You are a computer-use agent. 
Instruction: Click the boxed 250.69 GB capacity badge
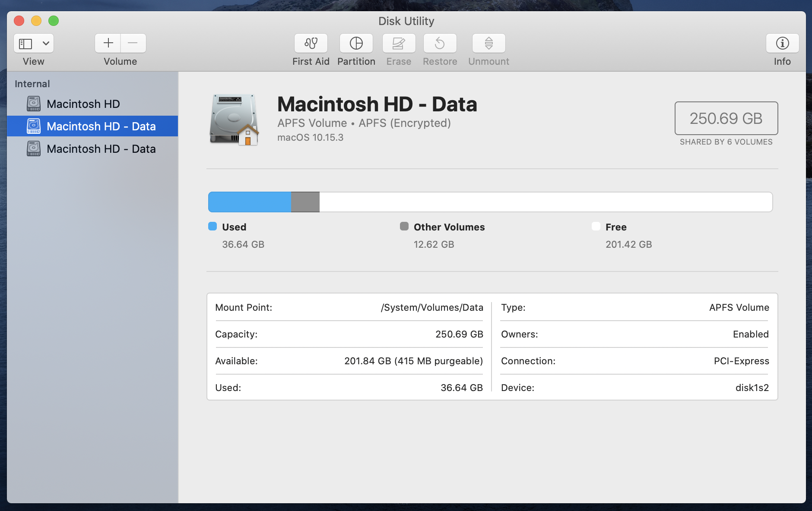click(x=726, y=118)
